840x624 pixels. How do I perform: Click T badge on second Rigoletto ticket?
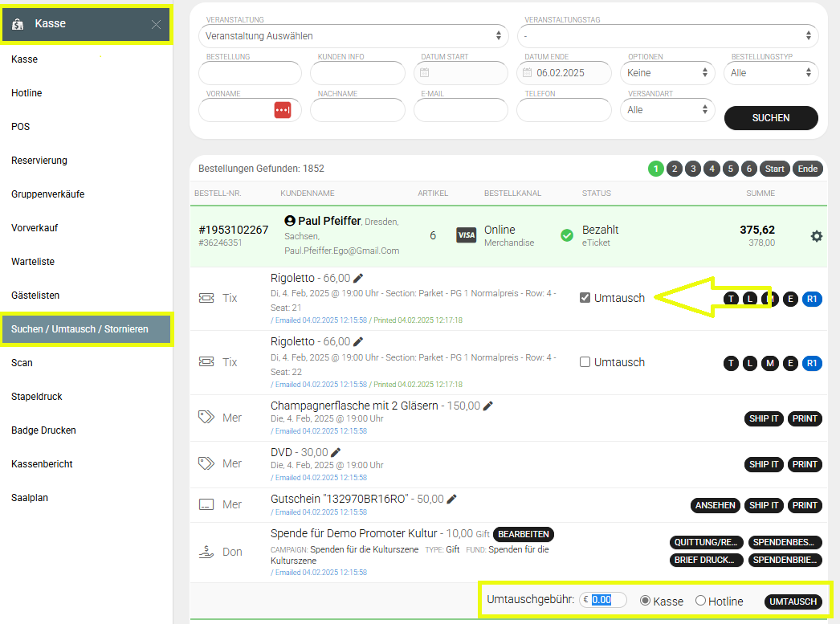[x=731, y=364]
